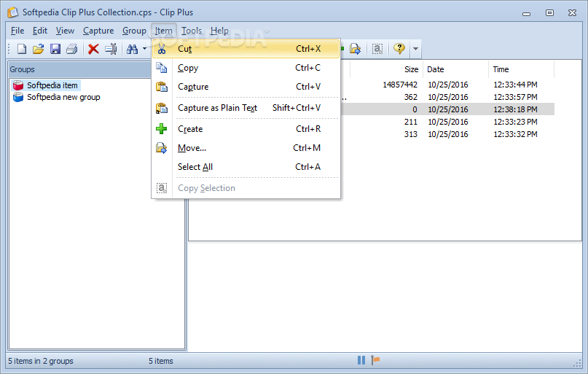Click the green plus icon beside Create

click(x=162, y=129)
